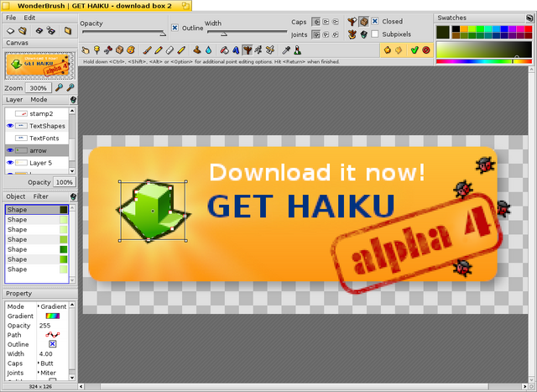Select the Bucket fill tool
The image size is (537, 392).
pyautogui.click(x=224, y=50)
